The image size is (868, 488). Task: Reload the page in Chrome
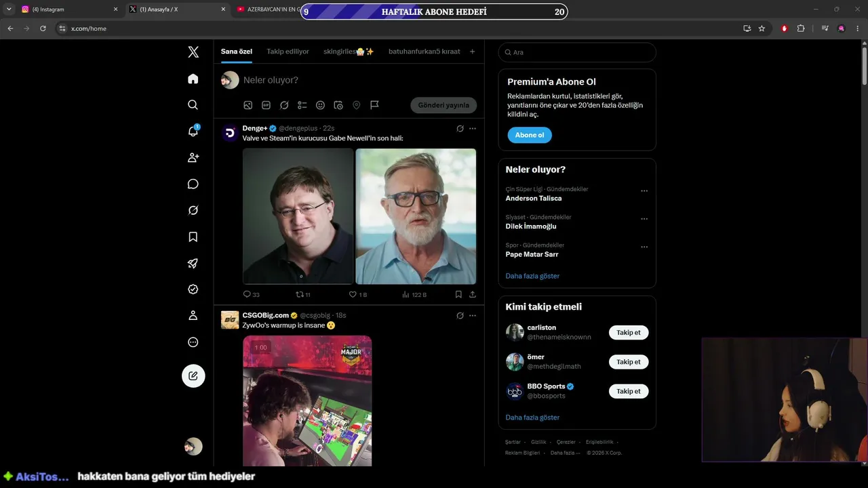(x=43, y=28)
